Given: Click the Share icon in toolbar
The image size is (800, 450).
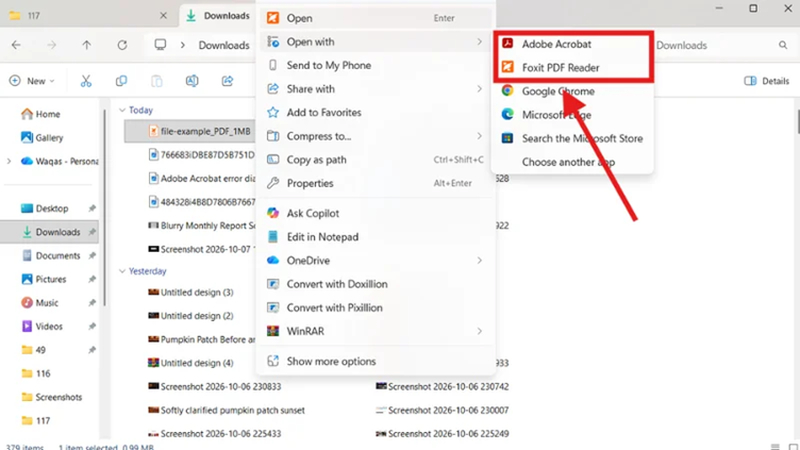Looking at the screenshot, I should [227, 81].
